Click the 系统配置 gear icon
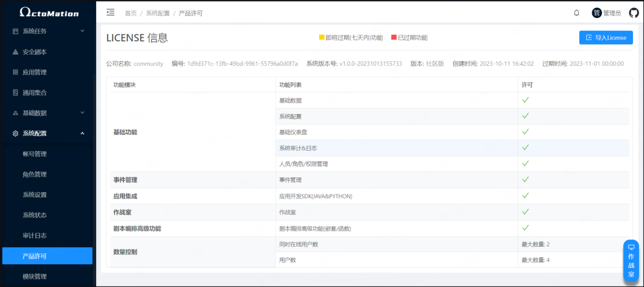Viewport: 644px width, 287px height. click(x=15, y=134)
